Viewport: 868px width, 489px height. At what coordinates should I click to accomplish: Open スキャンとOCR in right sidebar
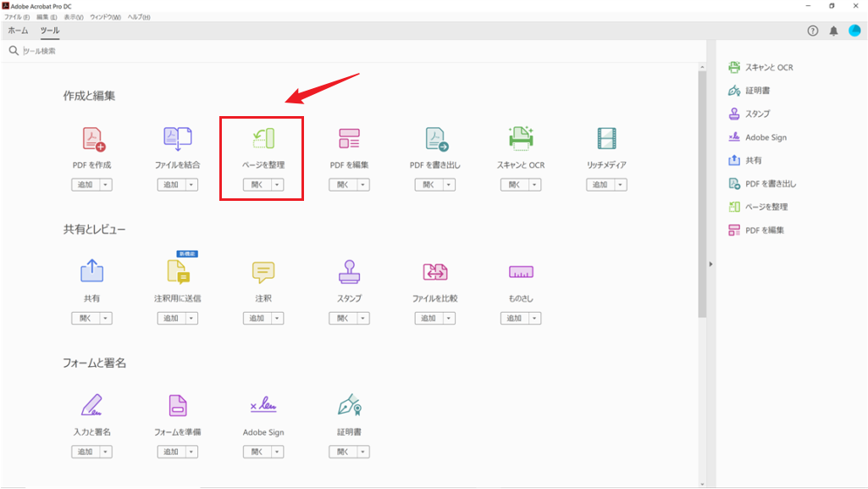pos(761,68)
